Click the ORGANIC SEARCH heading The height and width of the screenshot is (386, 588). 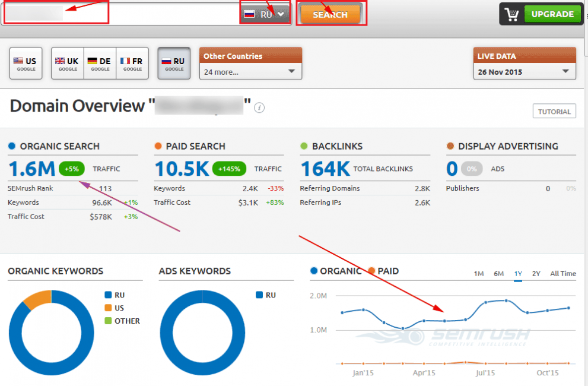(x=59, y=146)
